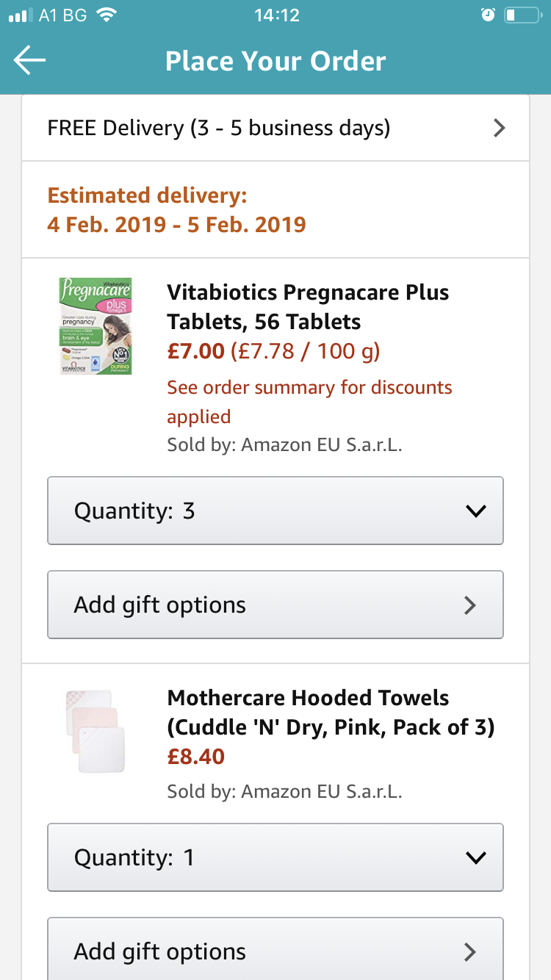The image size is (551, 980).
Task: Tap the alarm clock status icon
Action: point(488,15)
